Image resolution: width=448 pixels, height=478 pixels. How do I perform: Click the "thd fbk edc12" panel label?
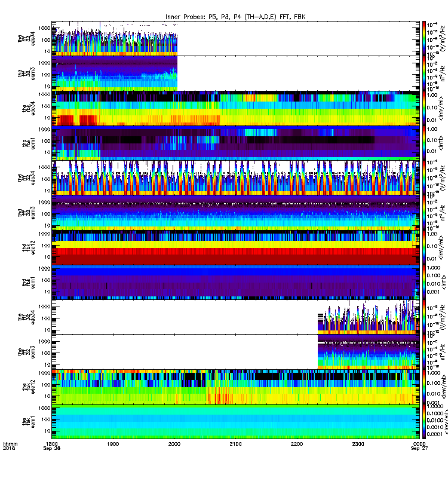tap(29, 247)
